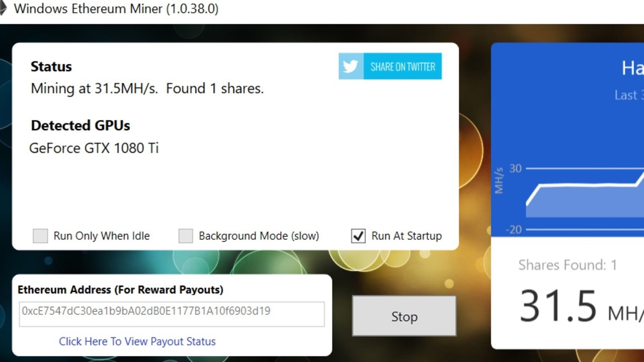Enable Run Only When Idle checkbox
644x362 pixels.
click(40, 236)
